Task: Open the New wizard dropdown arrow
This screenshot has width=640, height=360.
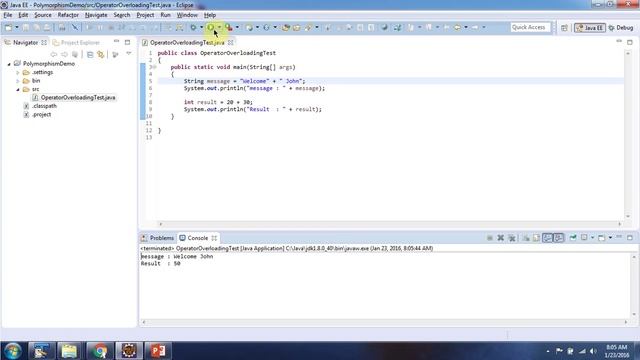Action: pos(17,27)
